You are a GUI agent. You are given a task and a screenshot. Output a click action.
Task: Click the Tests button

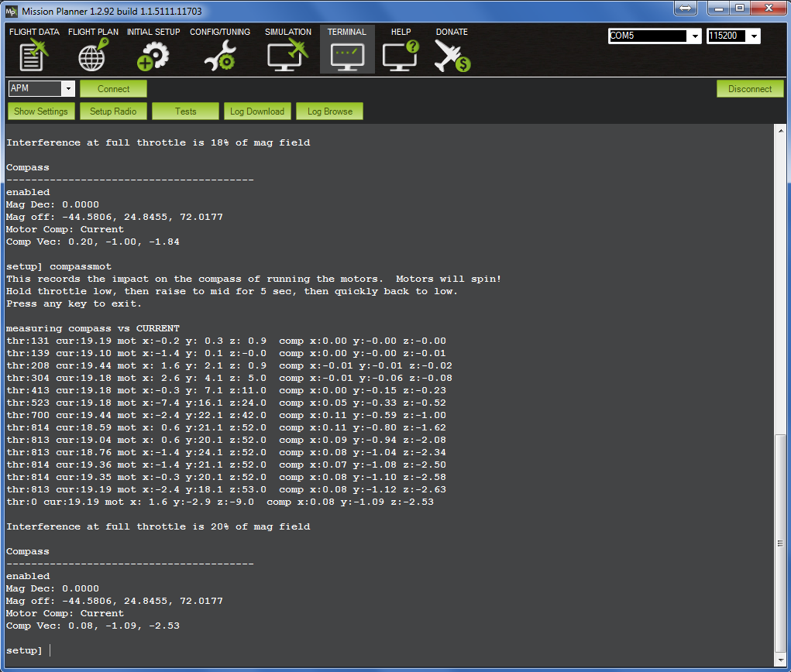point(185,111)
